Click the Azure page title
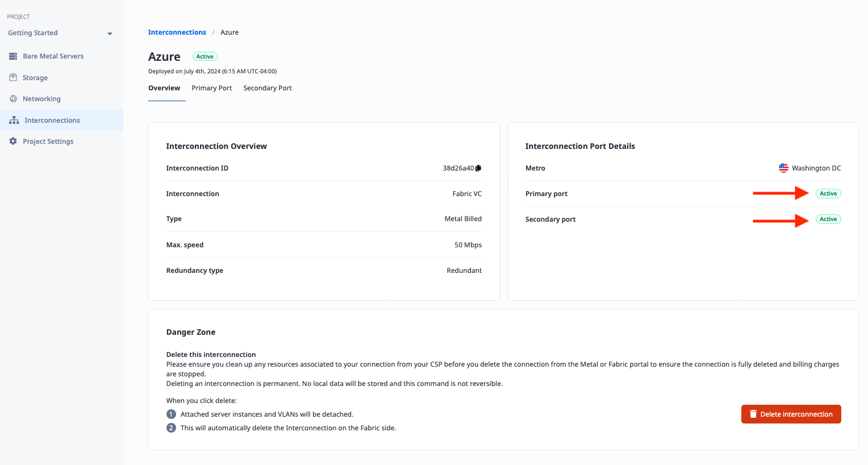This screenshot has width=868, height=465. 164,57
